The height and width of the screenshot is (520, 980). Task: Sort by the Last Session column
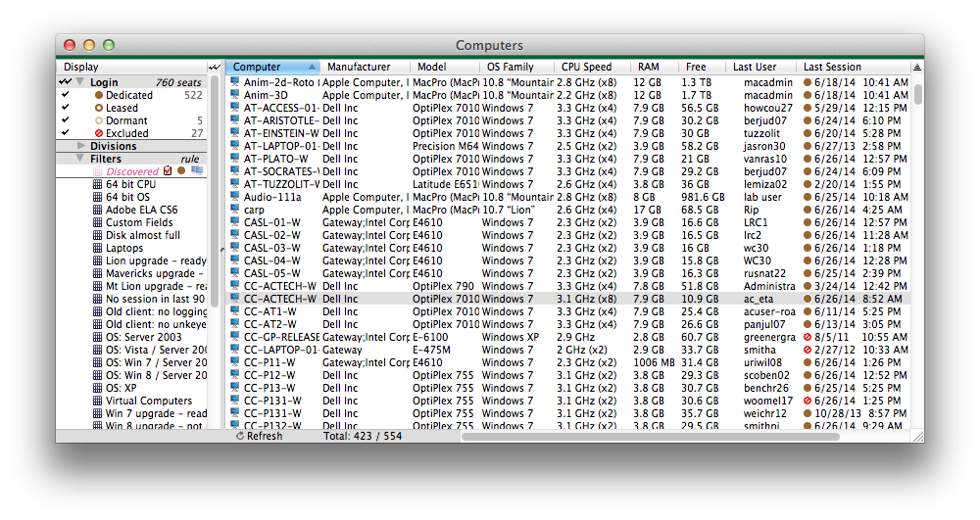click(854, 67)
